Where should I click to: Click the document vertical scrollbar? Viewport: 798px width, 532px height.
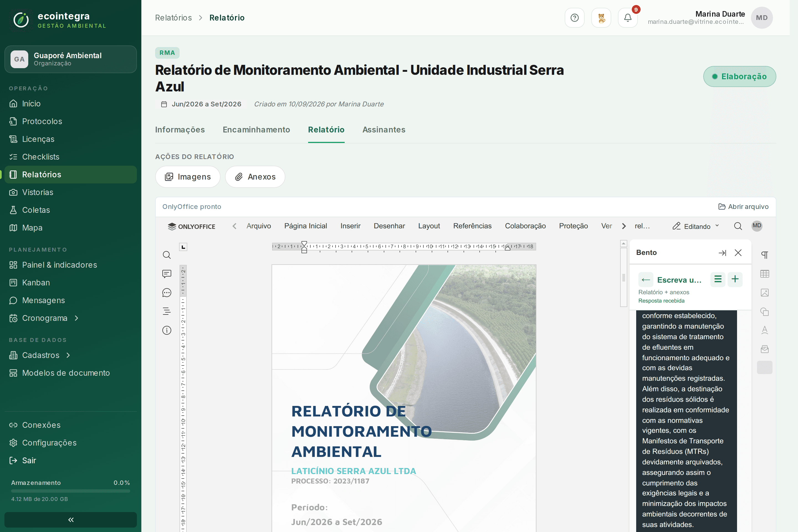624,278
